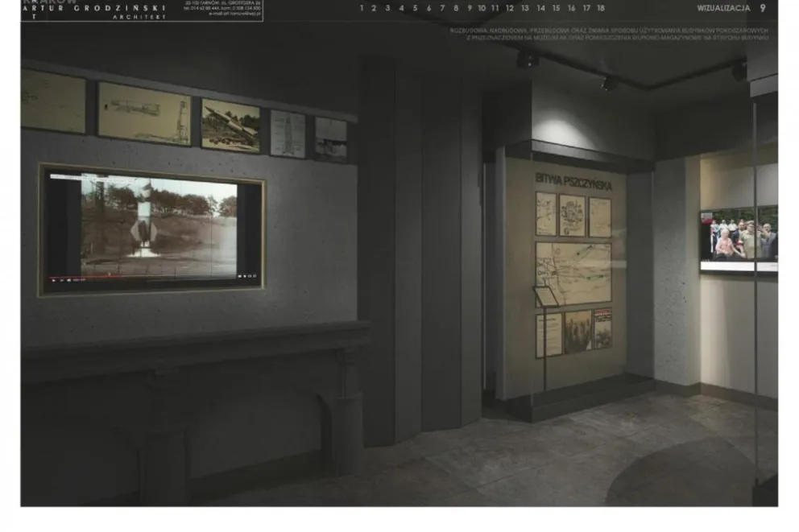Open page 11 from the number strip

(495, 8)
